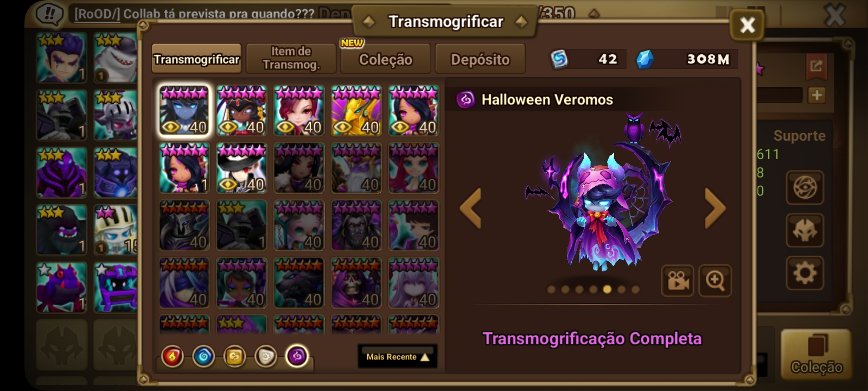The width and height of the screenshot is (868, 391).
Task: Select the fire element filter icon
Action: 173,357
